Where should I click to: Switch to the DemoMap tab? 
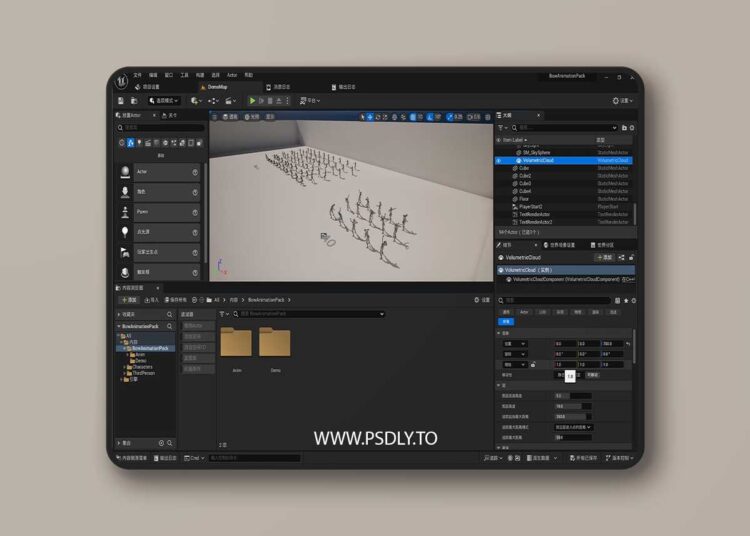coord(216,87)
